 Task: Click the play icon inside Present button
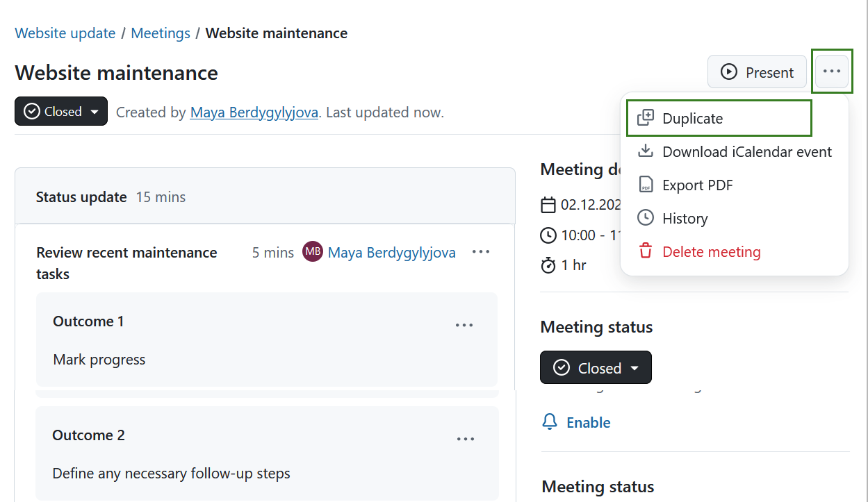(x=729, y=72)
